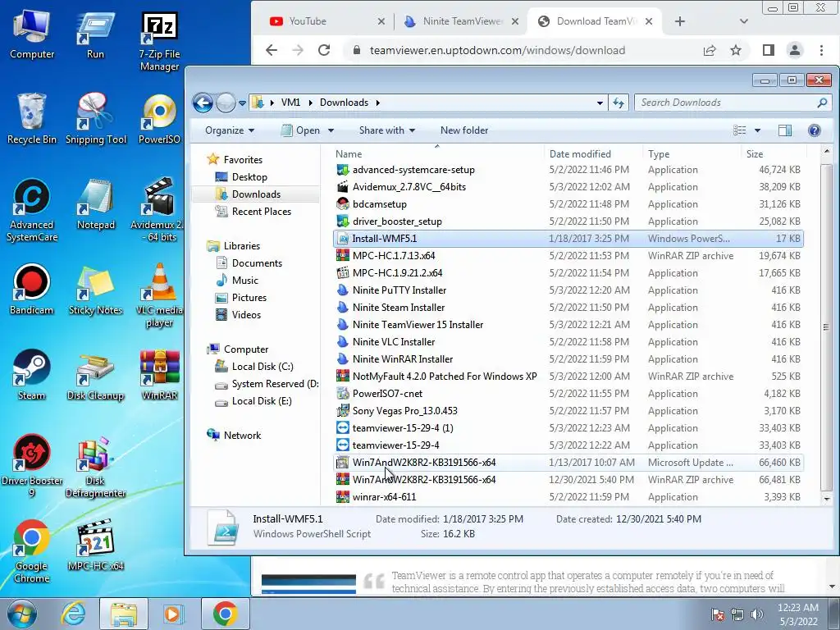Viewport: 840px width, 630px height.
Task: Expand VM1 breadcrumb arrow in address bar
Action: tap(310, 103)
